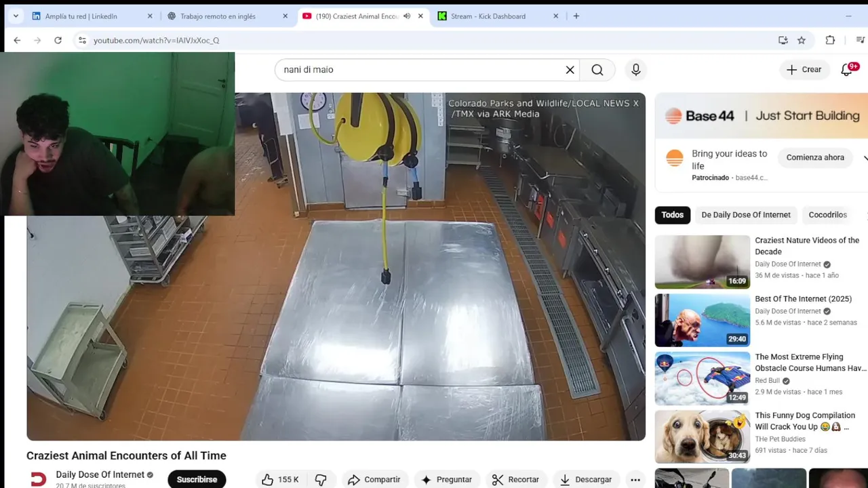Click the browser forward arrow
This screenshot has width=868, height=488.
pyautogui.click(x=37, y=40)
